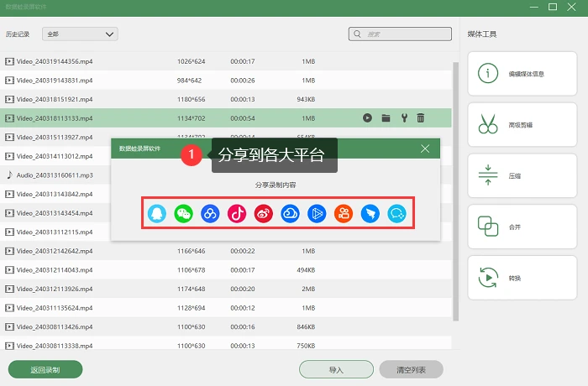Share via the blue three-circle Baidu icon
588x386 pixels.
pos(210,214)
